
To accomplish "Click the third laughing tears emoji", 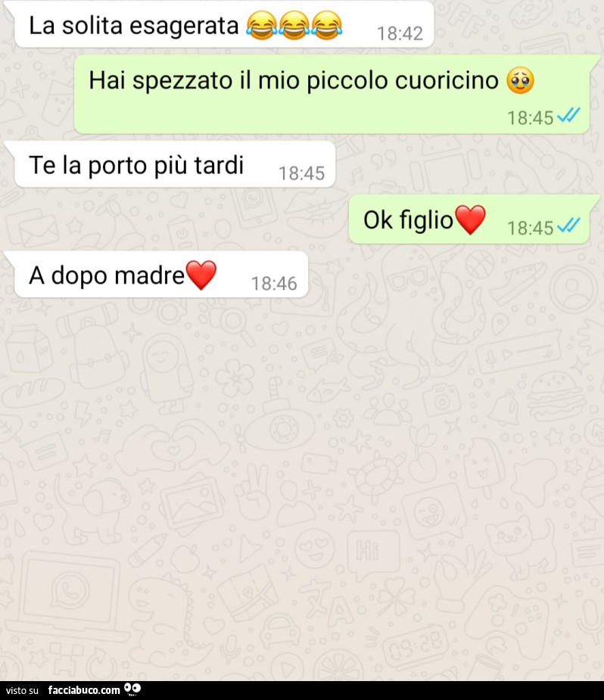I will (327, 26).
